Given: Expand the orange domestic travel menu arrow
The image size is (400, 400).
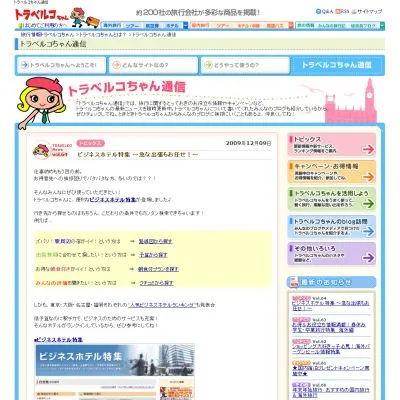Looking at the screenshot, I should point(291,26).
